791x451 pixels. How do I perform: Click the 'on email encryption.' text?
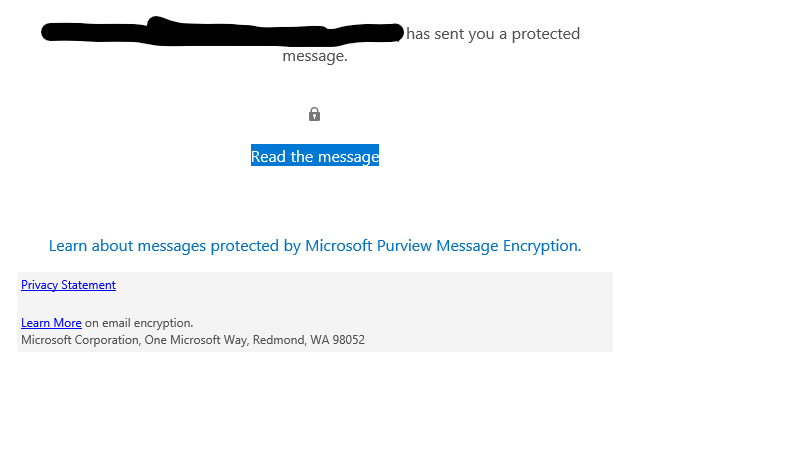139,323
